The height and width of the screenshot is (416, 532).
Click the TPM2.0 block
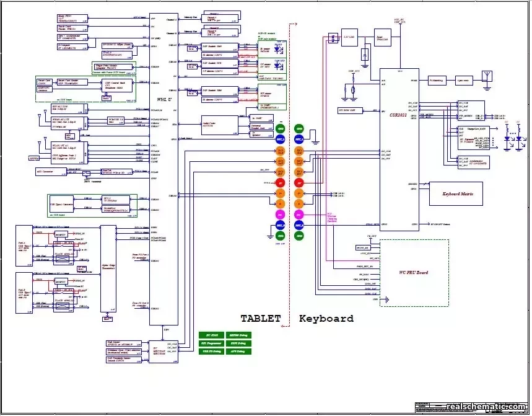point(117,55)
